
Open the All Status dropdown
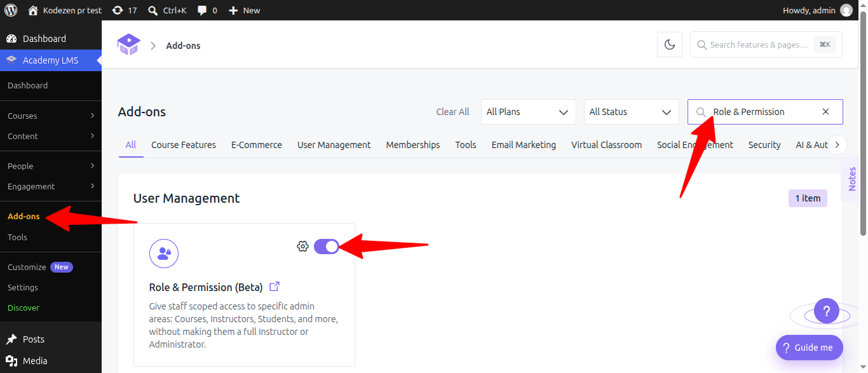coord(631,112)
